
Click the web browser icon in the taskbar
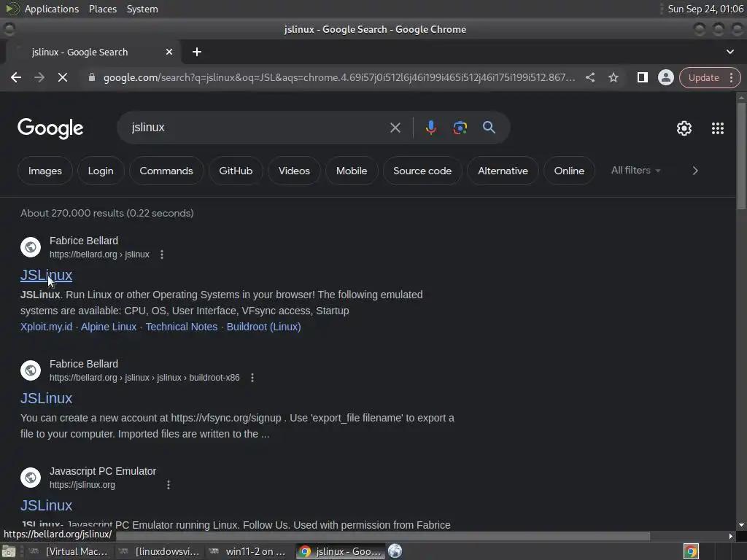[395, 551]
